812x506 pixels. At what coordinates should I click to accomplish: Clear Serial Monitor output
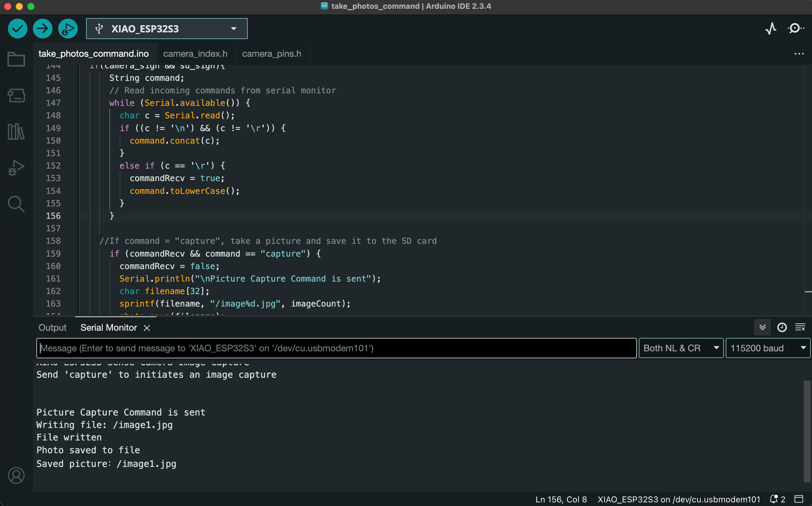pos(800,327)
